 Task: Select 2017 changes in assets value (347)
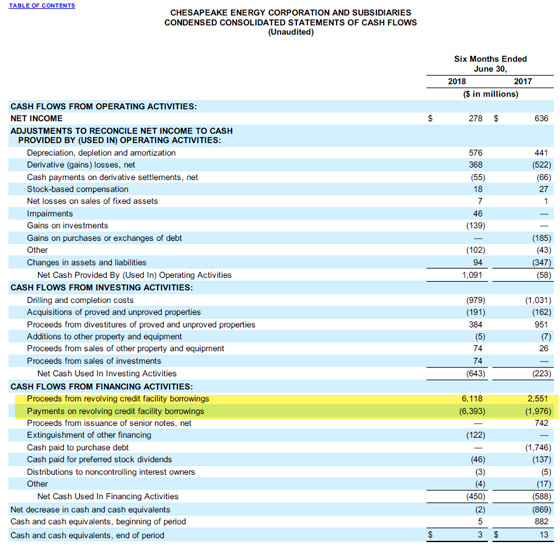(x=542, y=262)
